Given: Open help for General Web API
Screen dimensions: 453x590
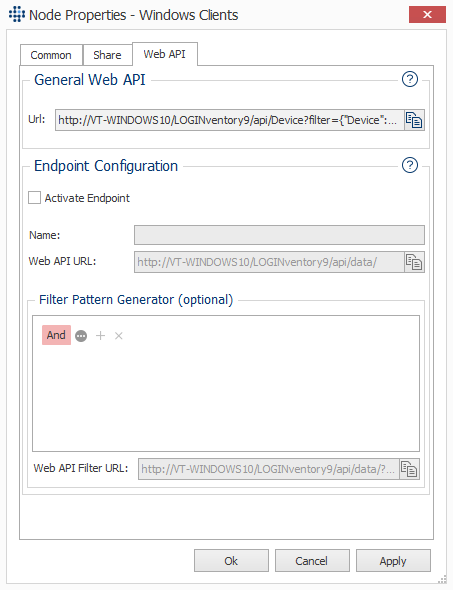Looking at the screenshot, I should click(410, 79).
